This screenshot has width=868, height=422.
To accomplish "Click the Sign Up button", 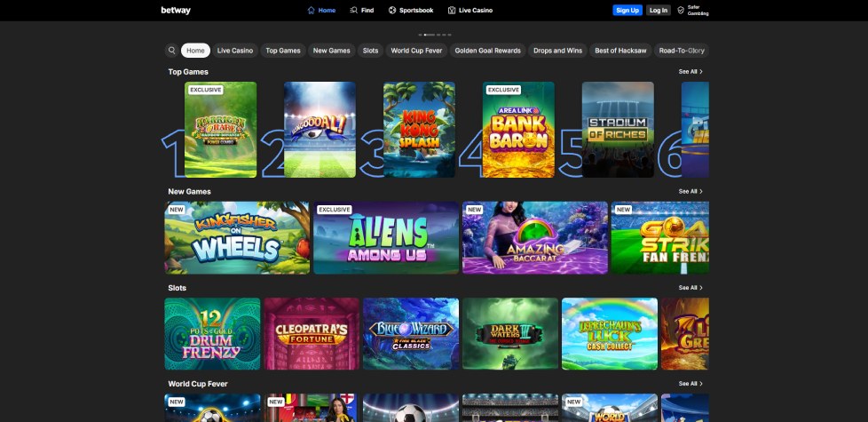I will pos(627,10).
